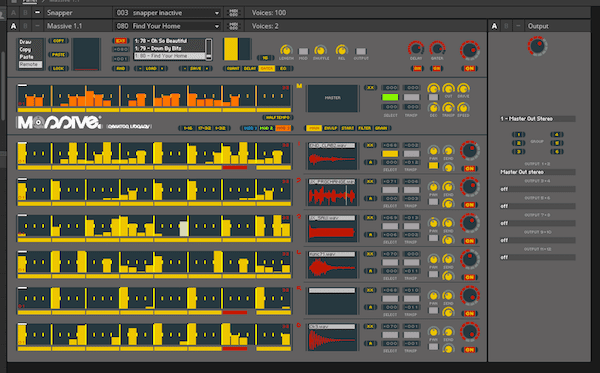Screen dimensions: 600x373
Task: Toggle track 2 ON button
Action: 470,205
